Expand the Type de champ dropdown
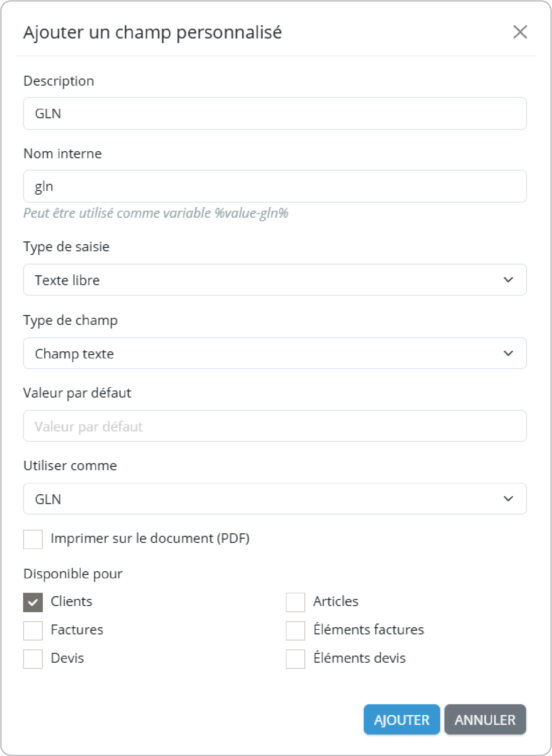The height and width of the screenshot is (756, 552). [x=275, y=353]
